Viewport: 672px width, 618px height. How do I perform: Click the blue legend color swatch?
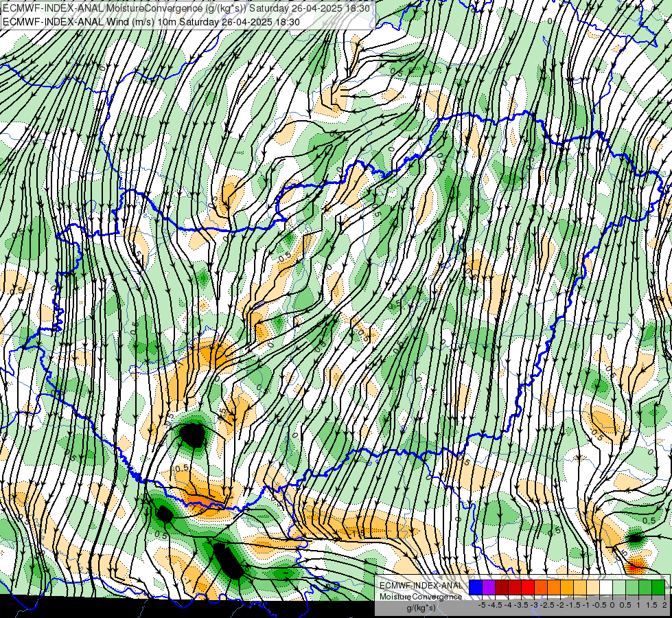[476, 587]
